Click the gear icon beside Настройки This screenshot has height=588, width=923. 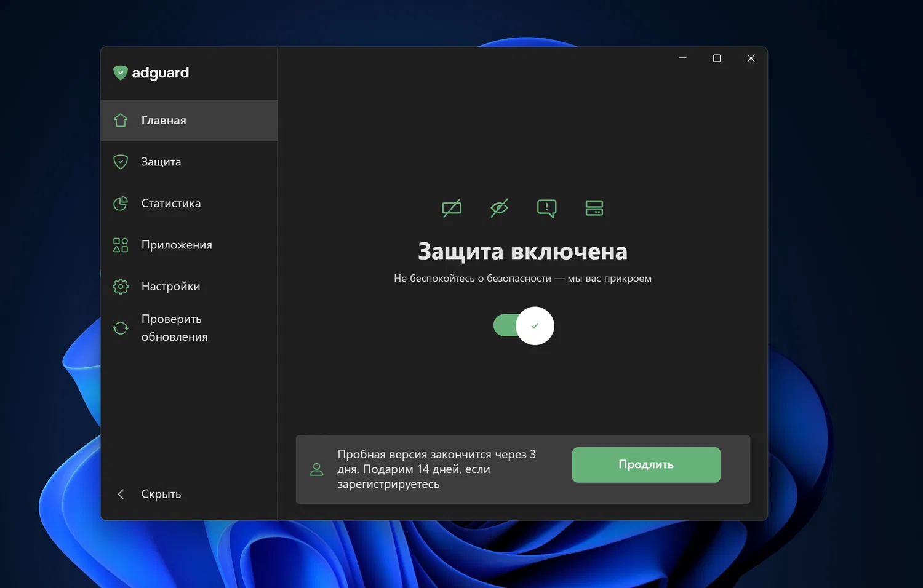pos(121,287)
